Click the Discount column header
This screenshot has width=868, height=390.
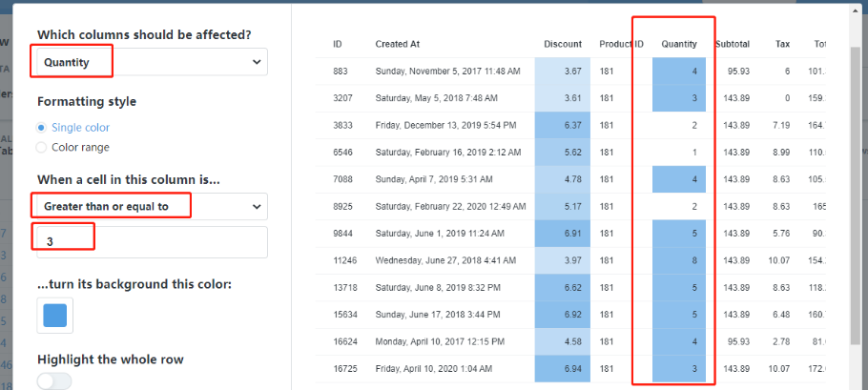[x=563, y=44]
